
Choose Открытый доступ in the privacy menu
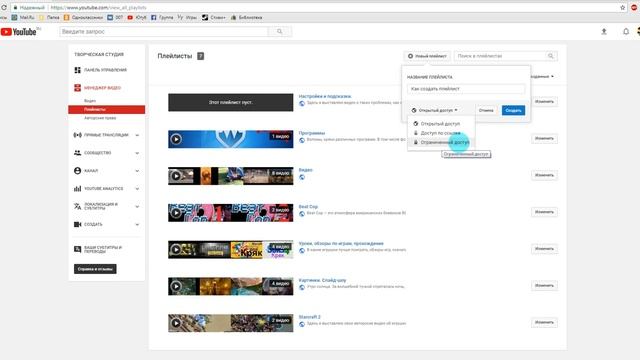tap(441, 124)
